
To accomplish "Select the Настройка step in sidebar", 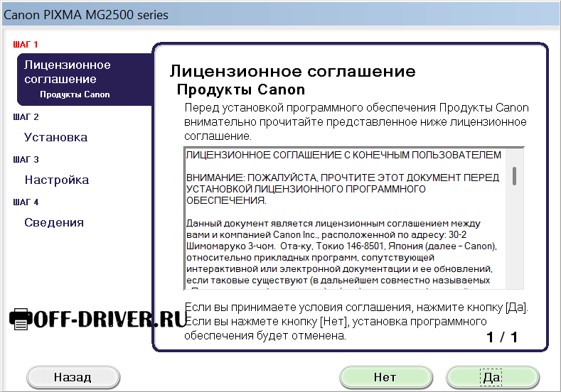I will (x=57, y=180).
